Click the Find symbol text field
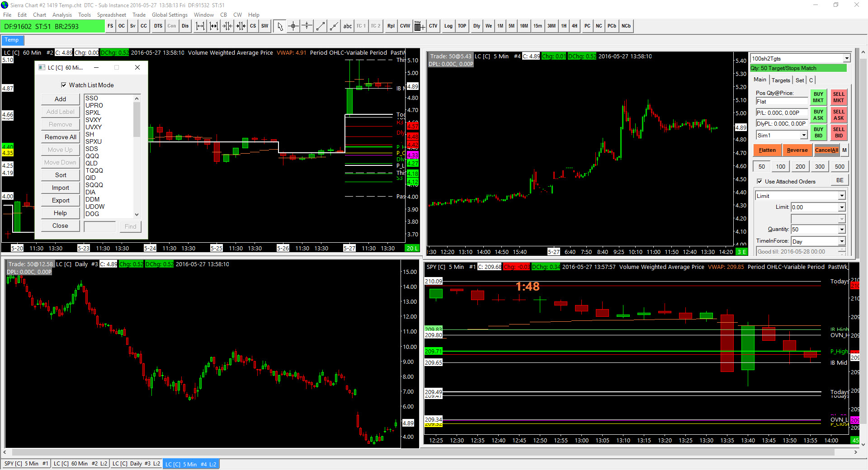The image size is (868, 470). click(100, 226)
